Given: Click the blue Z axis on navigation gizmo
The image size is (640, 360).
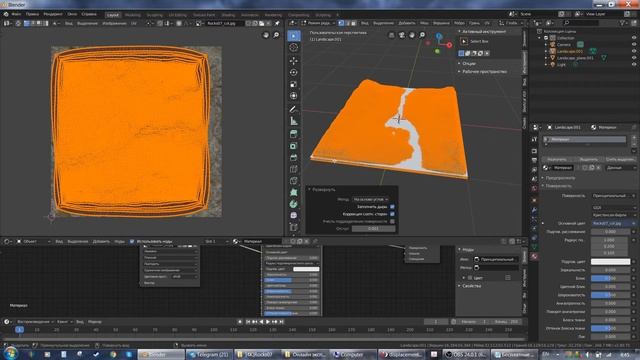Looking at the screenshot, I should pos(439,37).
